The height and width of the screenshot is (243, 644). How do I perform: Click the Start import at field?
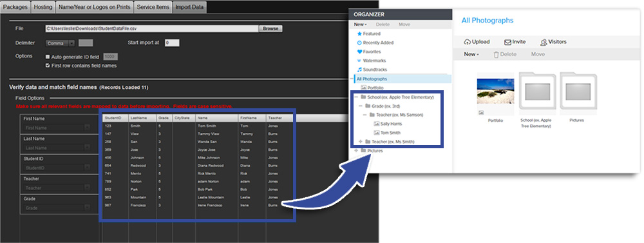(x=172, y=43)
